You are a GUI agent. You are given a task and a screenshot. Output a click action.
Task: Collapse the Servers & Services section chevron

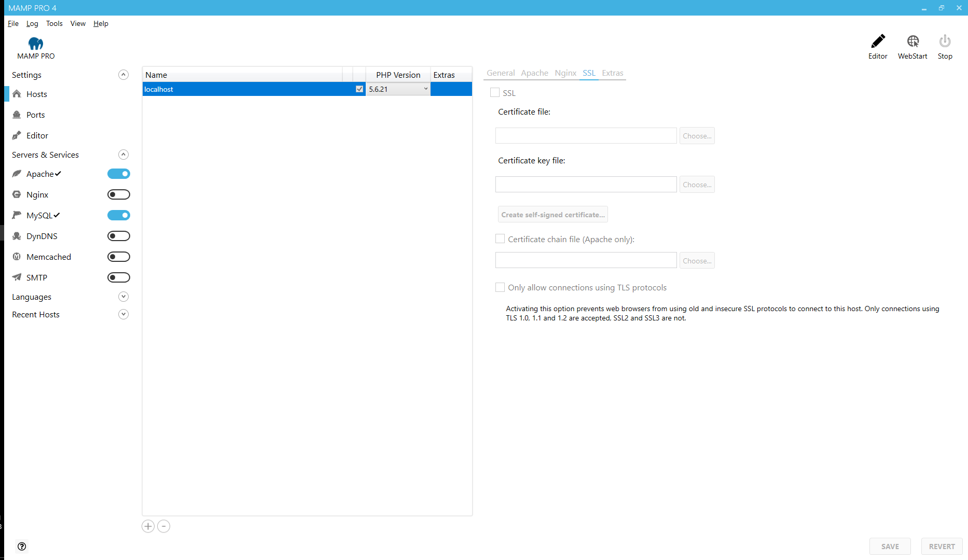[123, 155]
